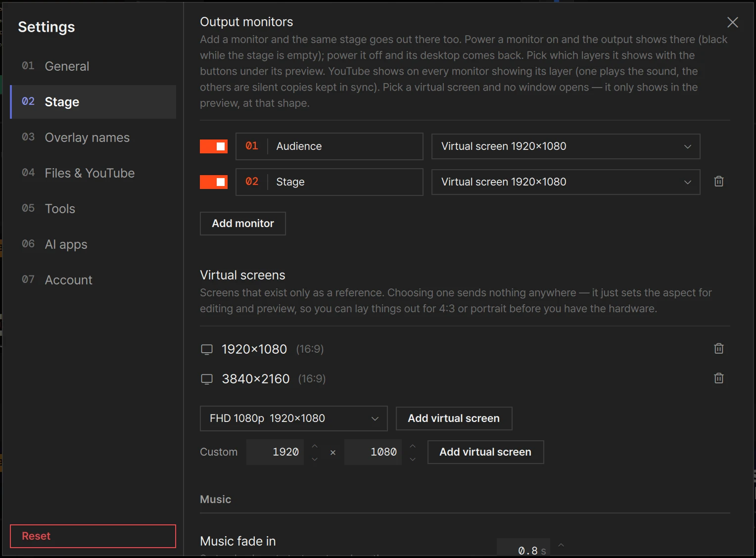Toggle the Stage monitor switch off
The height and width of the screenshot is (558, 756).
point(214,182)
